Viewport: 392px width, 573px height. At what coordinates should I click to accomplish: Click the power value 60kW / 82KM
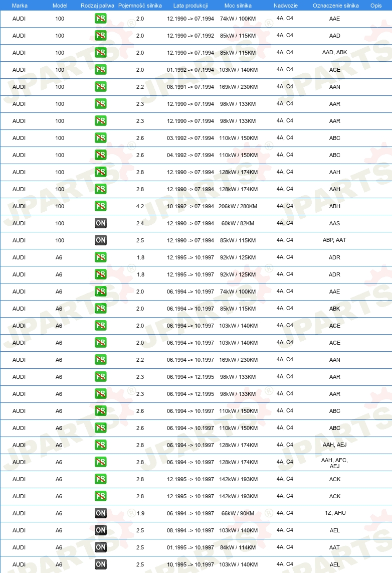pos(238,223)
